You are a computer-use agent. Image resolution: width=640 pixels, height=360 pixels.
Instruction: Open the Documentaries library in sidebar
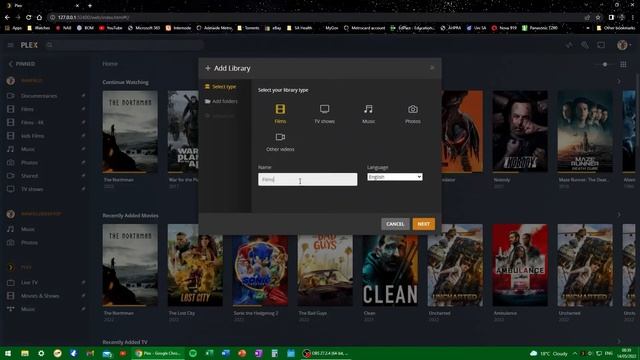[x=39, y=96]
